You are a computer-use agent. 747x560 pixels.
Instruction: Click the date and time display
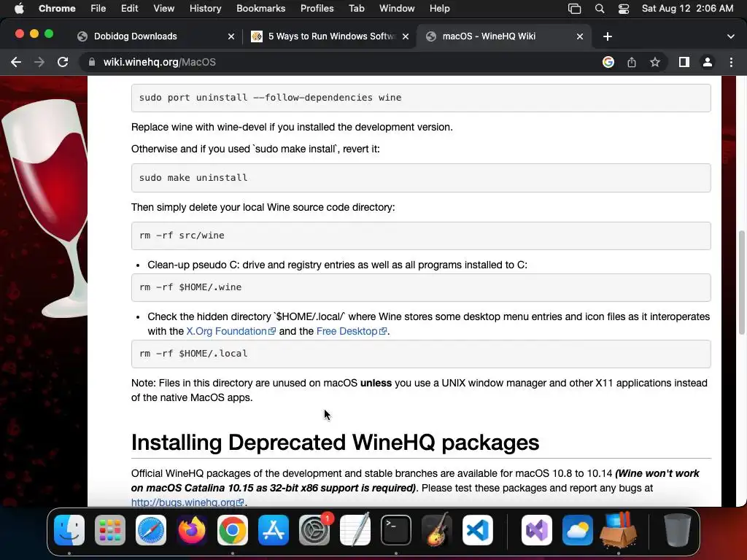[x=687, y=8]
